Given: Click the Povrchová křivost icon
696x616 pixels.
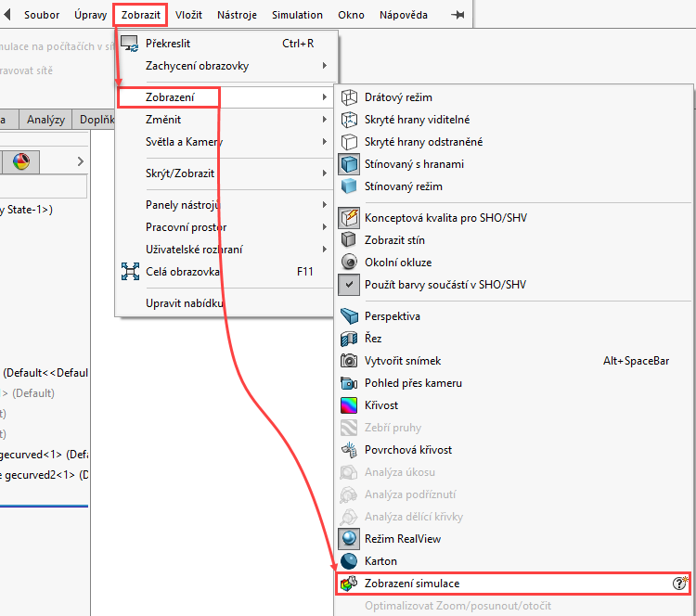Looking at the screenshot, I should click(x=349, y=450).
